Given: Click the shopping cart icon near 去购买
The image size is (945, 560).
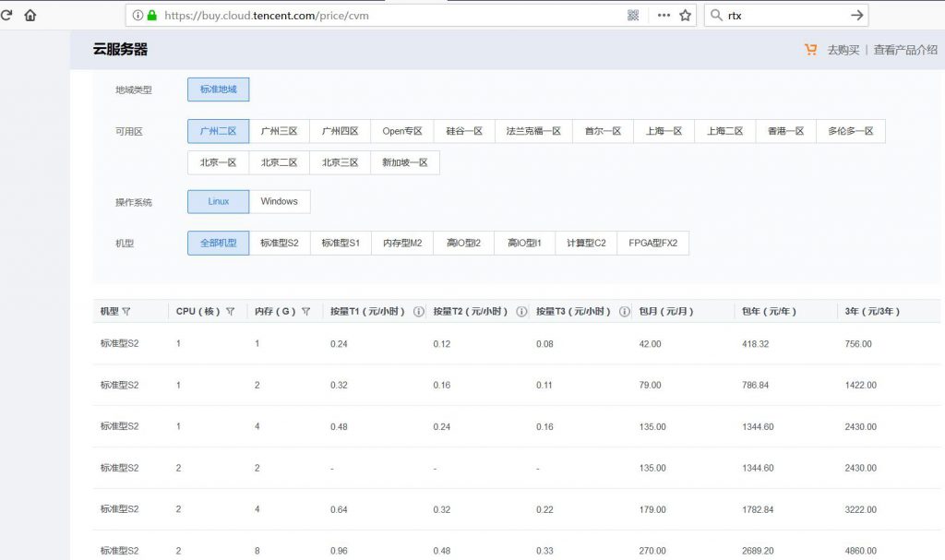Looking at the screenshot, I should click(x=810, y=49).
